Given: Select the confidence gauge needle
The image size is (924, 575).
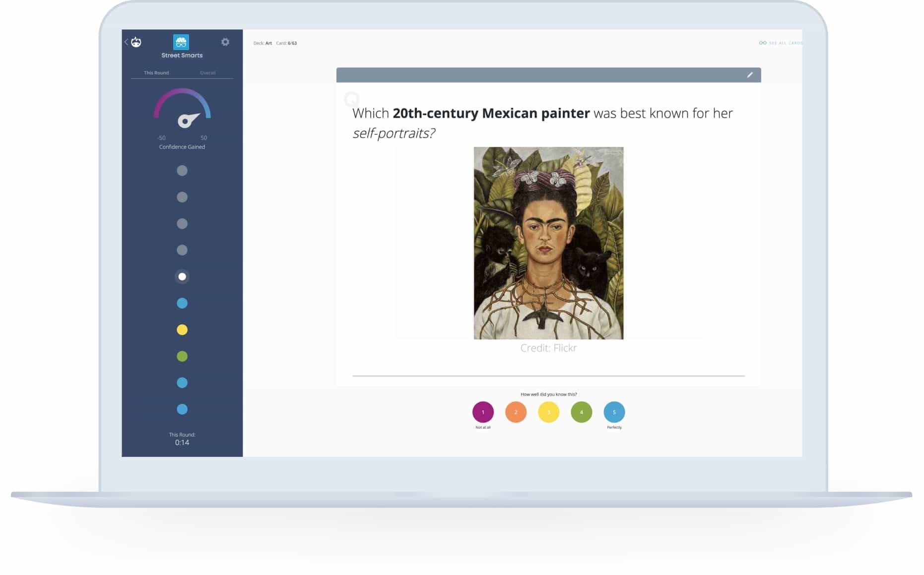Looking at the screenshot, I should [185, 120].
